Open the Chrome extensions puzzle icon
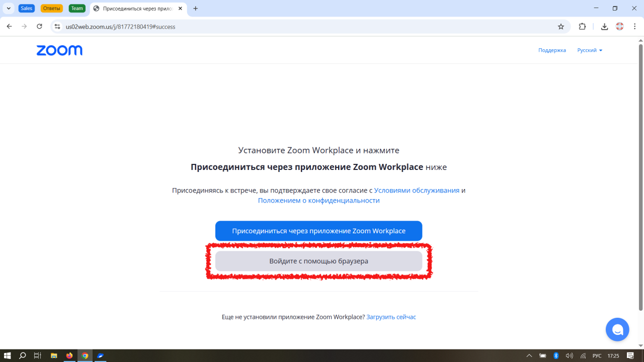This screenshot has height=362, width=644. [x=583, y=27]
